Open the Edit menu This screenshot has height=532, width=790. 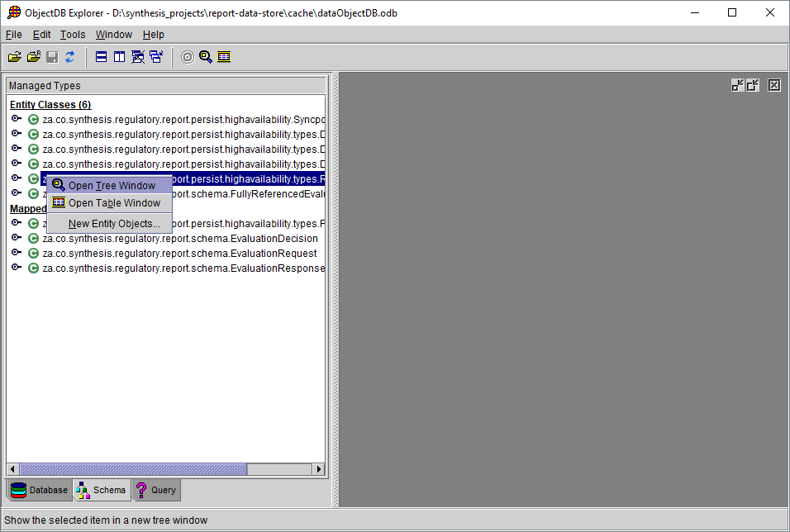click(42, 34)
